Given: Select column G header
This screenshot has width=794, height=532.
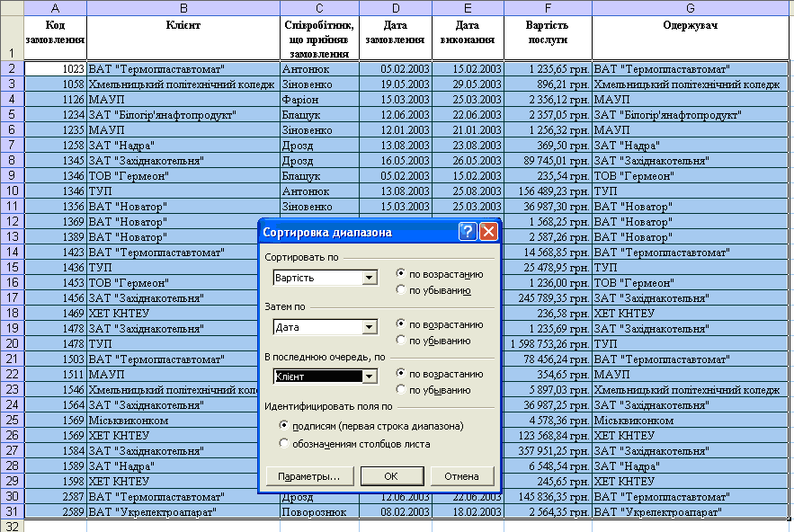Looking at the screenshot, I should (691, 8).
